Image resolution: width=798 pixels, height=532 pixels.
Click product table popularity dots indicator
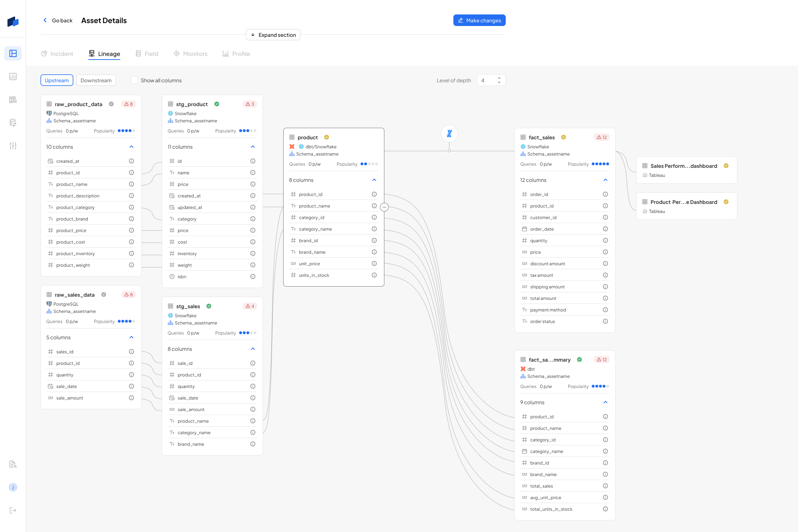tap(369, 164)
